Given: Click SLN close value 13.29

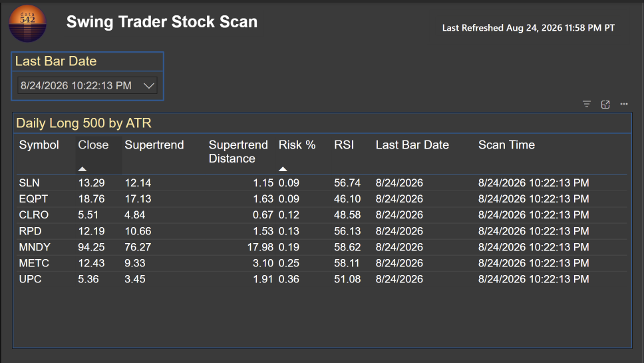Looking at the screenshot, I should click(91, 183).
